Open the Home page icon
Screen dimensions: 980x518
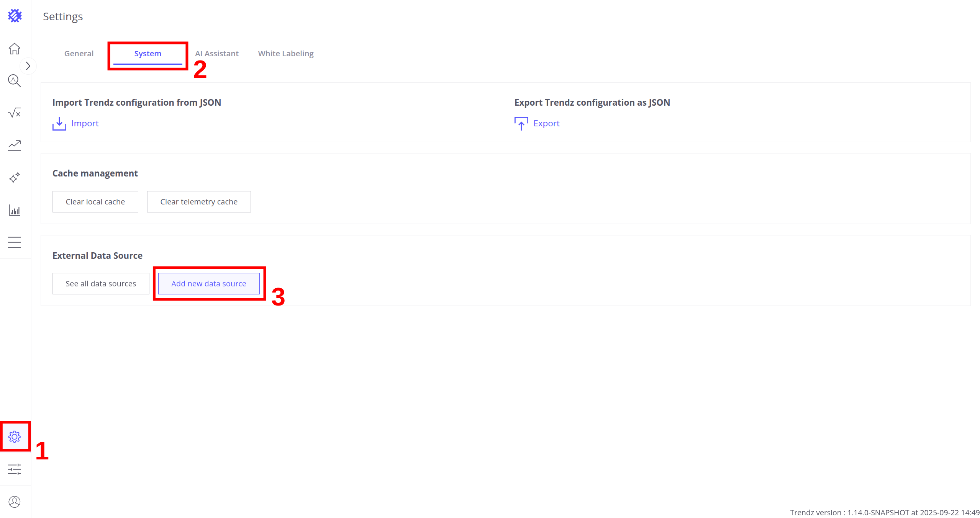[15, 49]
